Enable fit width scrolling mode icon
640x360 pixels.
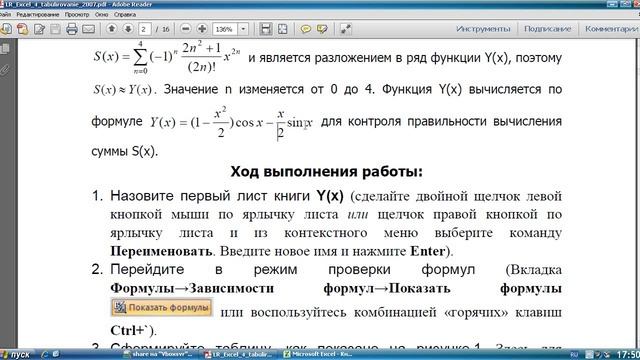point(266,29)
